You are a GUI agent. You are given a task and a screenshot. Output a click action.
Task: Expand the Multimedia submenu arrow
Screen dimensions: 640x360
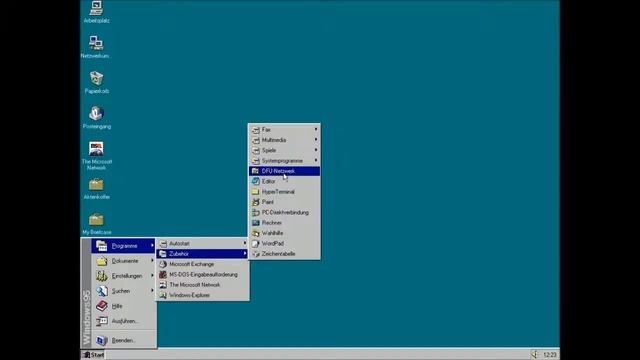316,140
